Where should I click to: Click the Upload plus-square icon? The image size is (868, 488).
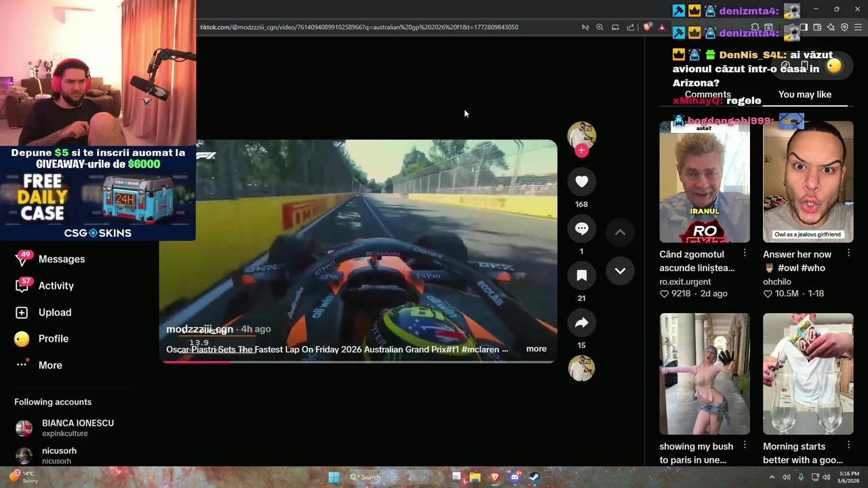coord(22,312)
